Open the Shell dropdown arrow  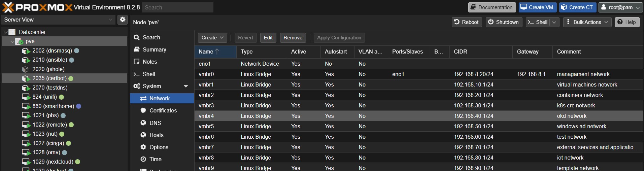click(554, 22)
